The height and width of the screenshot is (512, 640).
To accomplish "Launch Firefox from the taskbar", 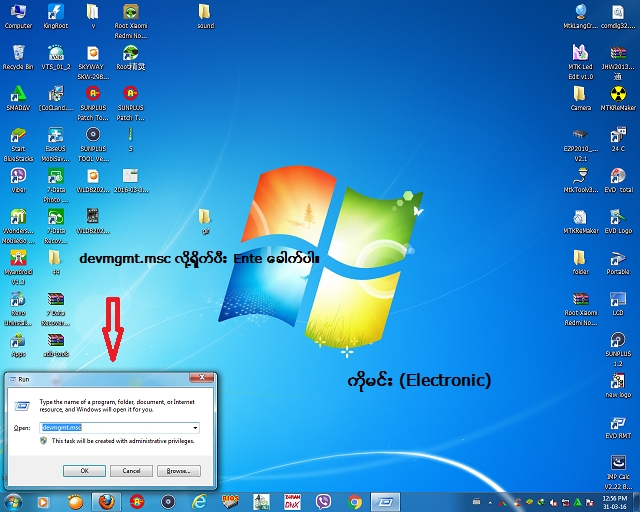I will click(105, 501).
